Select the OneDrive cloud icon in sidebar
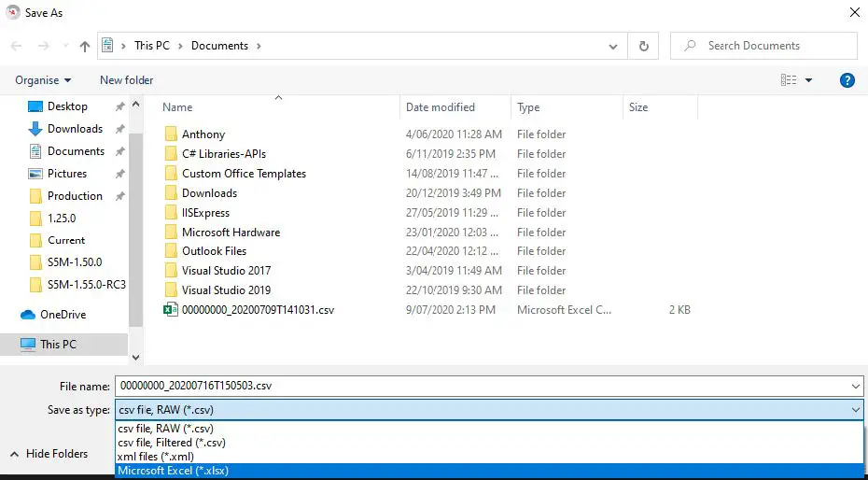Screen dimensions: 868x480 point(28,315)
